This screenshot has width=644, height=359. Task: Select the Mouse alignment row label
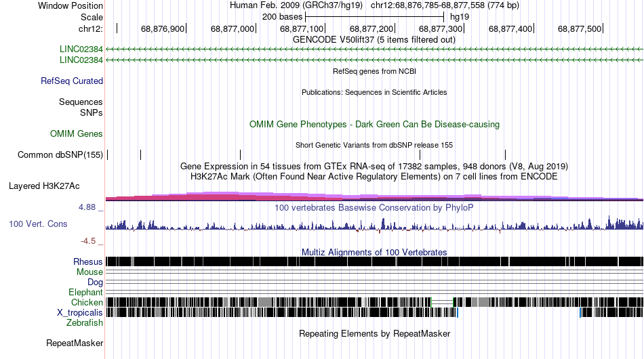(x=89, y=272)
